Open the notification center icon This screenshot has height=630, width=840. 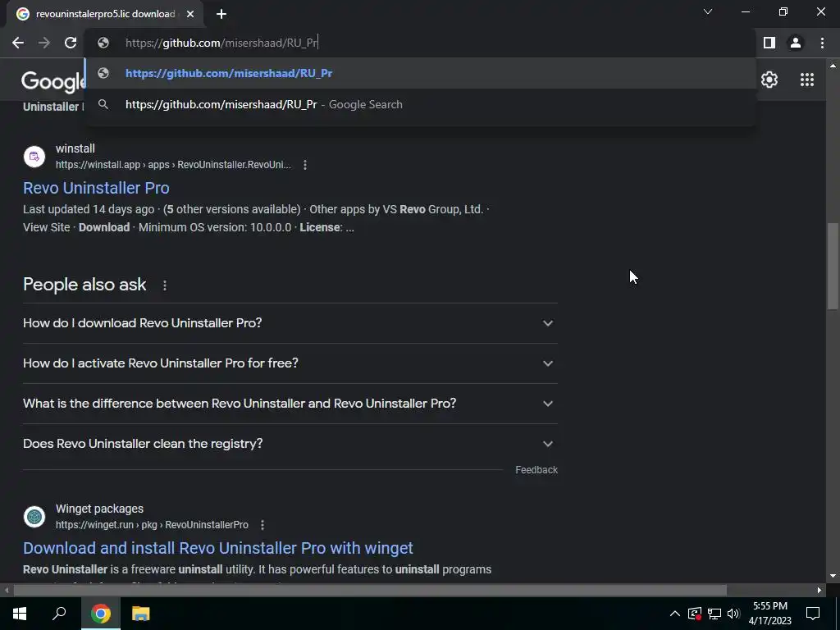813,614
